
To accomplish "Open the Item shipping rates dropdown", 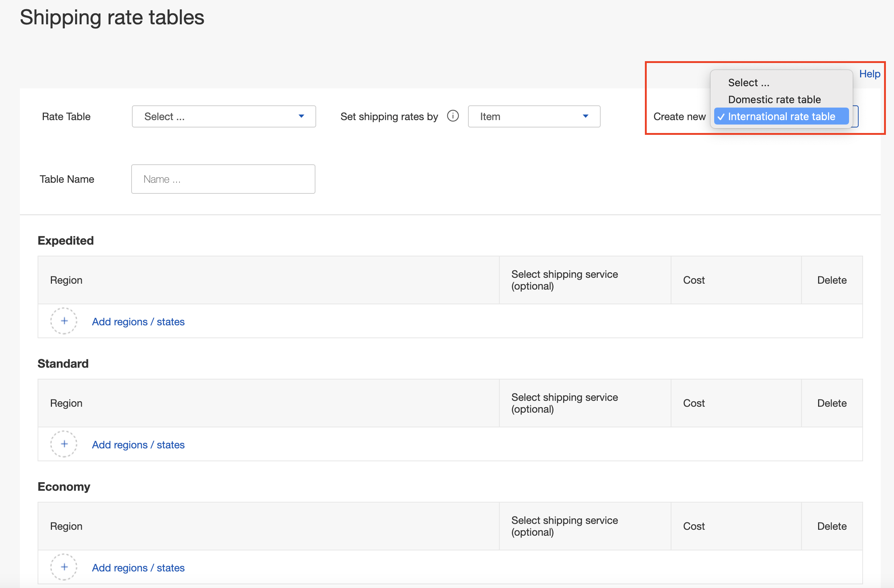I will pyautogui.click(x=533, y=116).
